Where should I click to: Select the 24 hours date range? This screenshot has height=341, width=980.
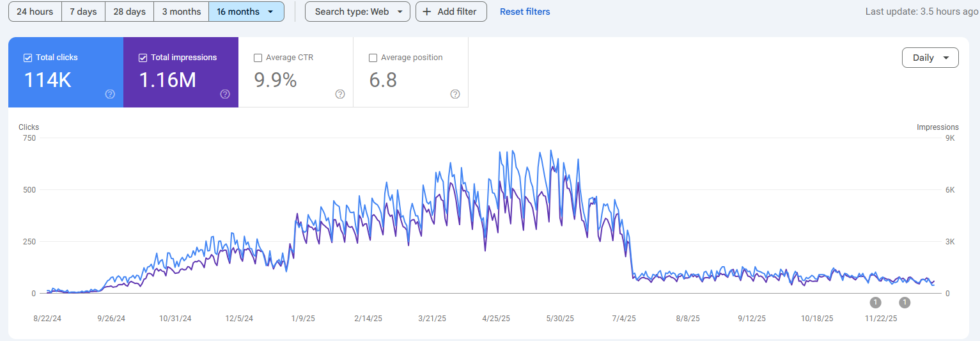pos(35,12)
